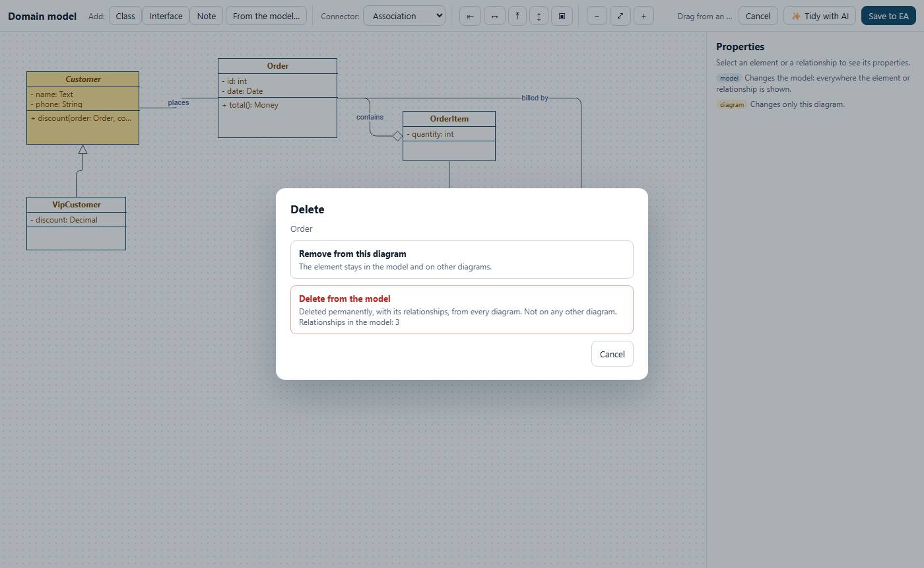This screenshot has height=568, width=924.
Task: Click the 'Domain model' title
Action: (42, 16)
